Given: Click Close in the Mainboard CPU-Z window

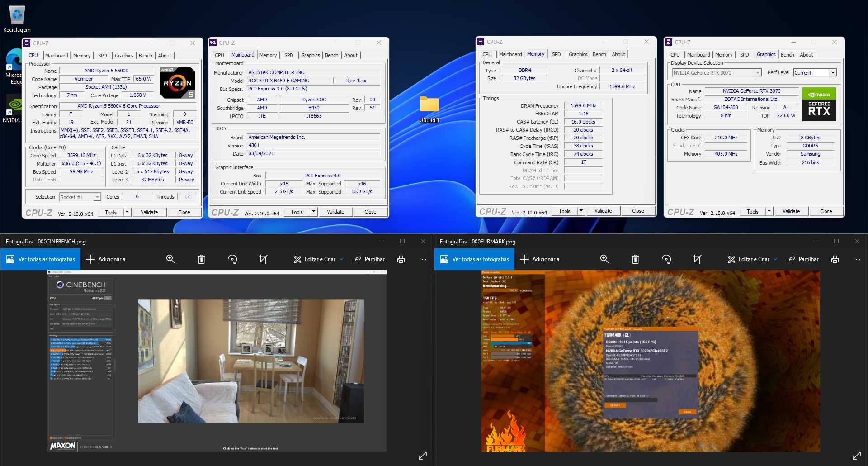Looking at the screenshot, I should [370, 212].
